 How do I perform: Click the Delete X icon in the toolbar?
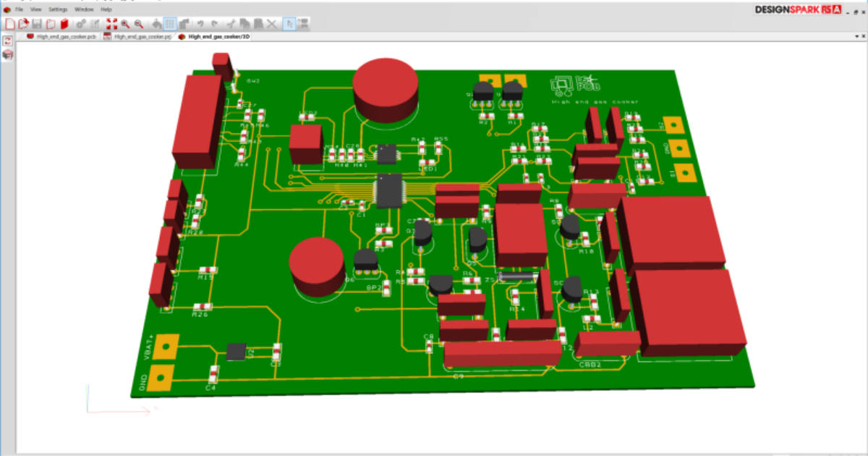(272, 24)
